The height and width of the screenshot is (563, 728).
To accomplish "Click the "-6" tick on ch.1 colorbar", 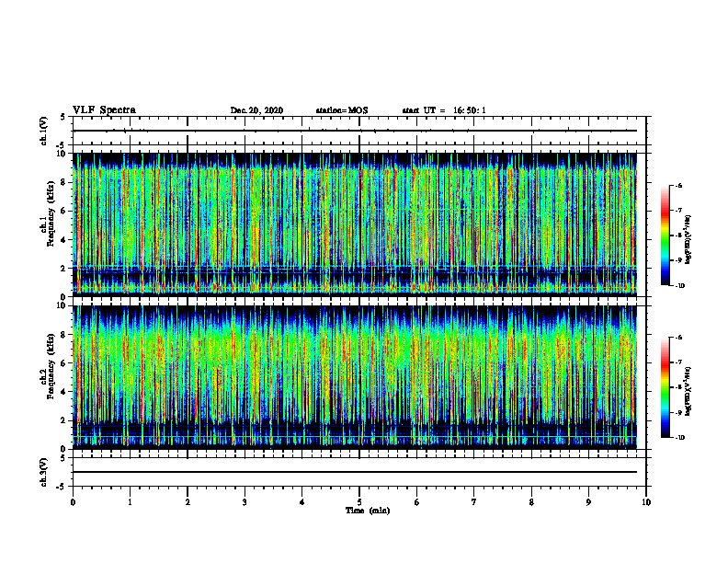I will click(678, 186).
